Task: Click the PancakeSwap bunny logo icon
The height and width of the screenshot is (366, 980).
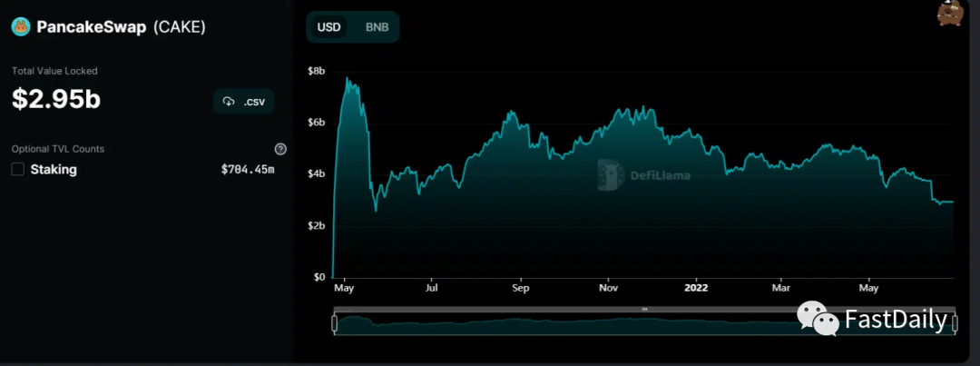Action: click(21, 27)
